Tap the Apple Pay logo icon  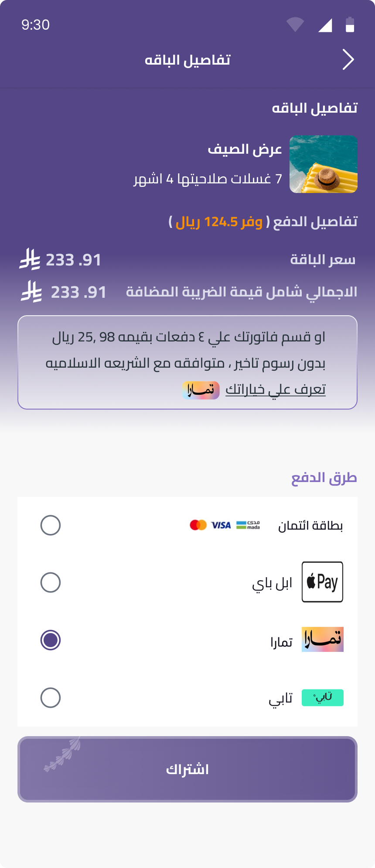pos(322,582)
